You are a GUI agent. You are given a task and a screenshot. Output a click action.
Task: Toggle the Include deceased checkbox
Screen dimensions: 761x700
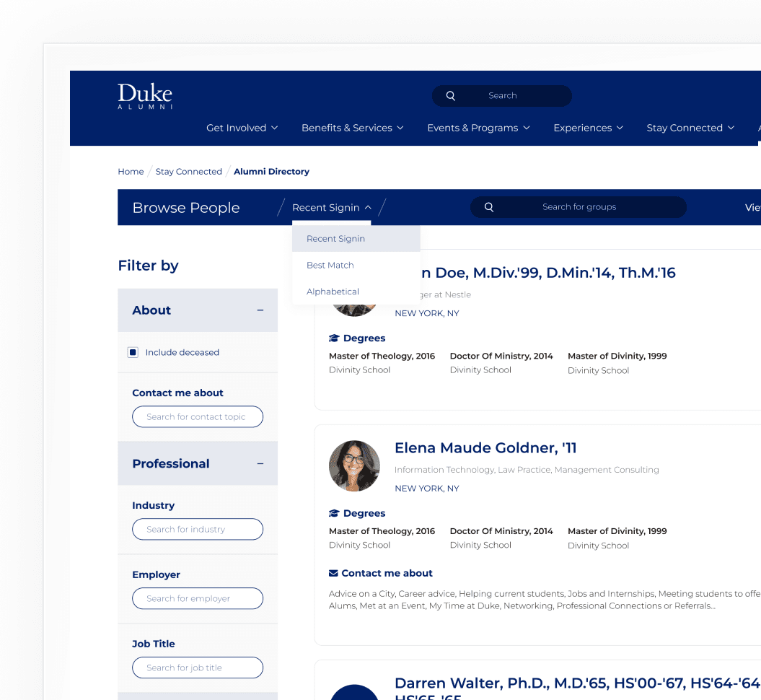click(x=132, y=351)
